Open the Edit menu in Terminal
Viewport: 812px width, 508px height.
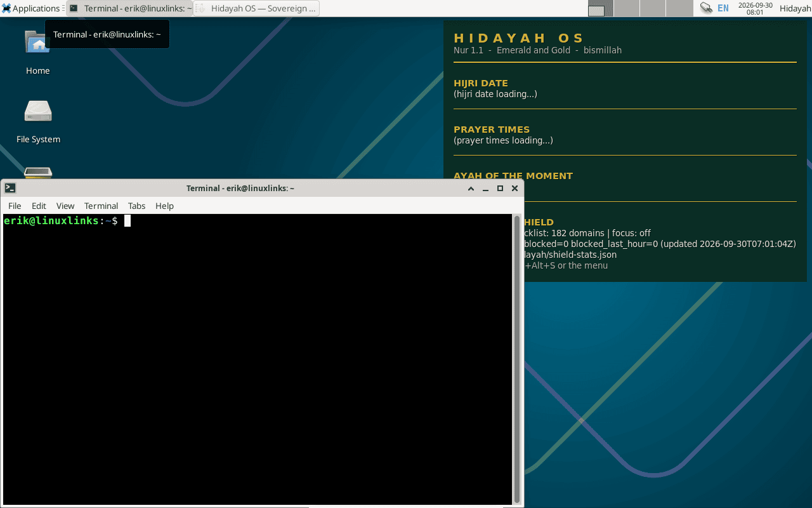39,206
